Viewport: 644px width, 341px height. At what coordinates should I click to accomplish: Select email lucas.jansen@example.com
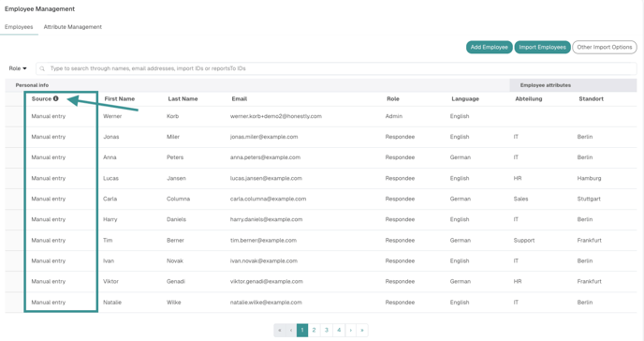tap(266, 178)
